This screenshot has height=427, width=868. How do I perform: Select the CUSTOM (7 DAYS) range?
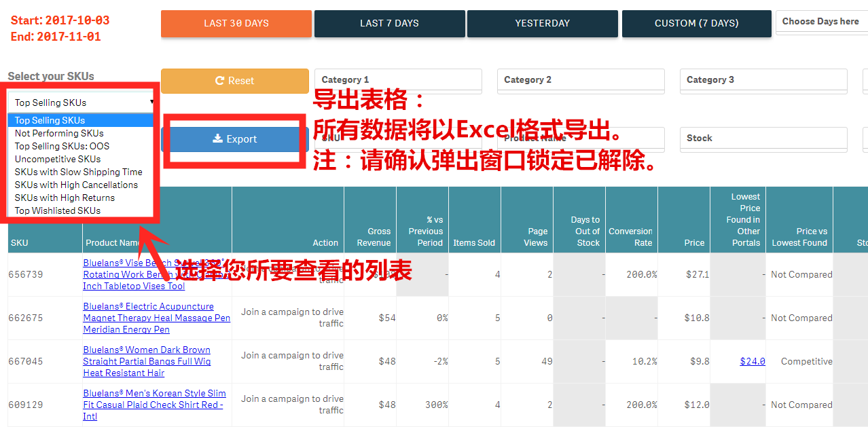click(696, 23)
